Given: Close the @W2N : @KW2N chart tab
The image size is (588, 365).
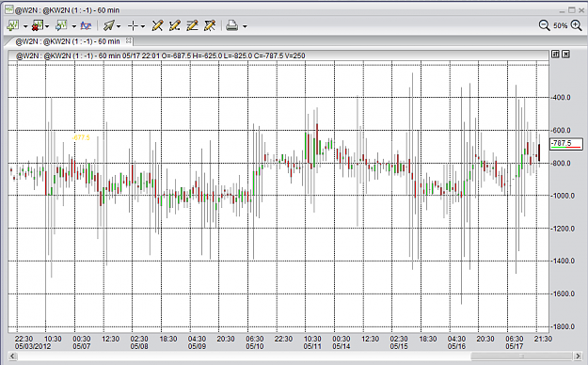Looking at the screenshot, I should pos(128,40).
